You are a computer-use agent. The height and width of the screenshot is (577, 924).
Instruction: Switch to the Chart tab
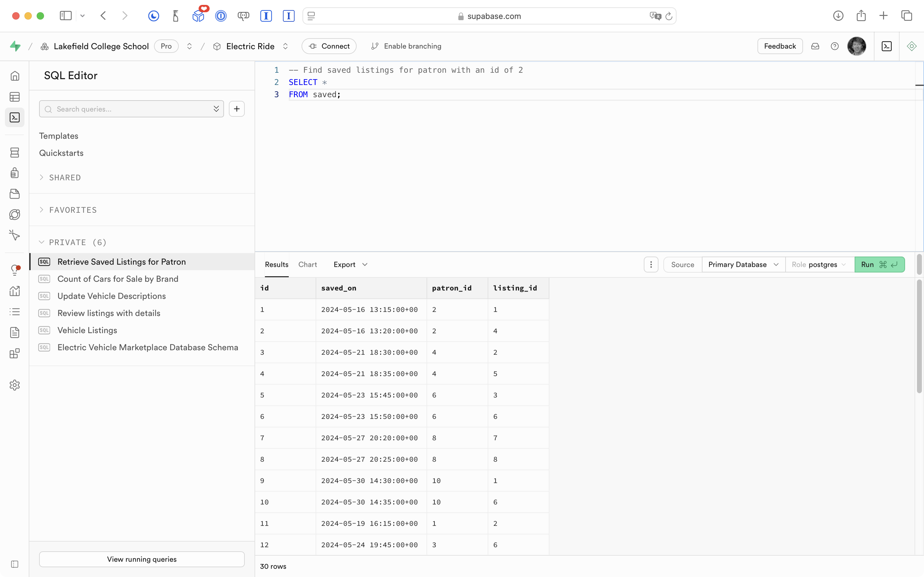pos(307,264)
